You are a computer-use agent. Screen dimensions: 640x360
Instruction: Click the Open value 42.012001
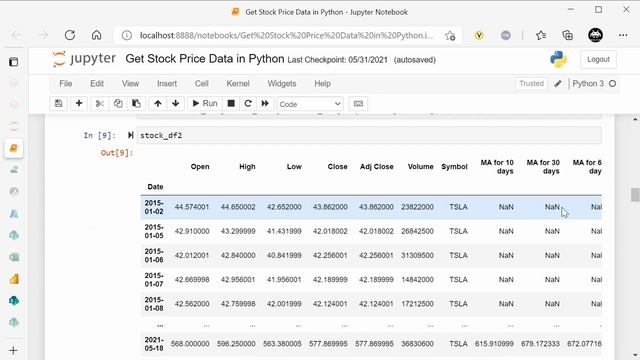coord(192,256)
